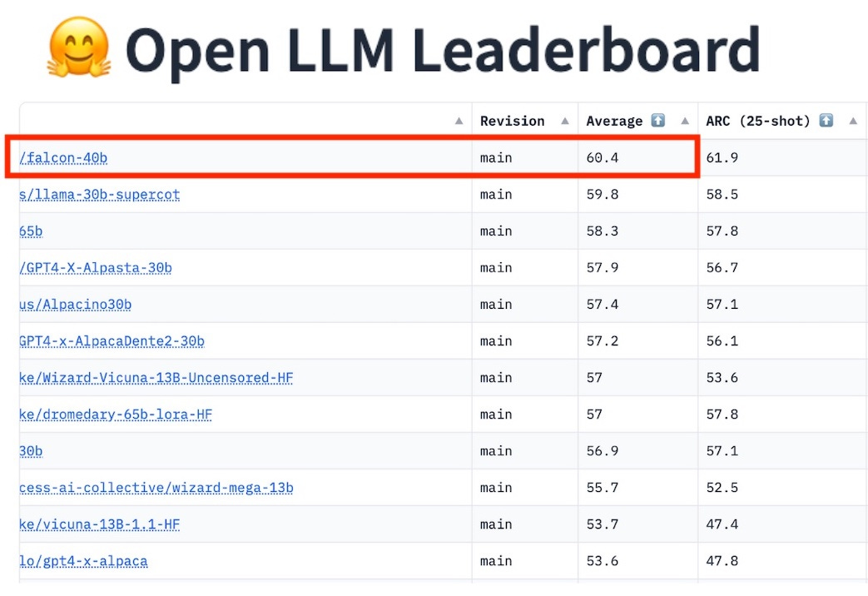
Task: Click the main revision cell for falcon-40b
Action: point(496,157)
